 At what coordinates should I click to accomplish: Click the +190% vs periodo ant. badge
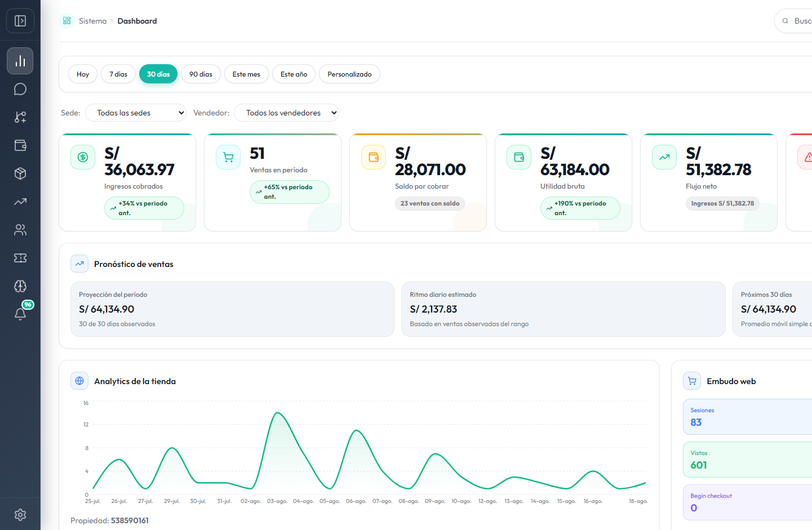580,208
